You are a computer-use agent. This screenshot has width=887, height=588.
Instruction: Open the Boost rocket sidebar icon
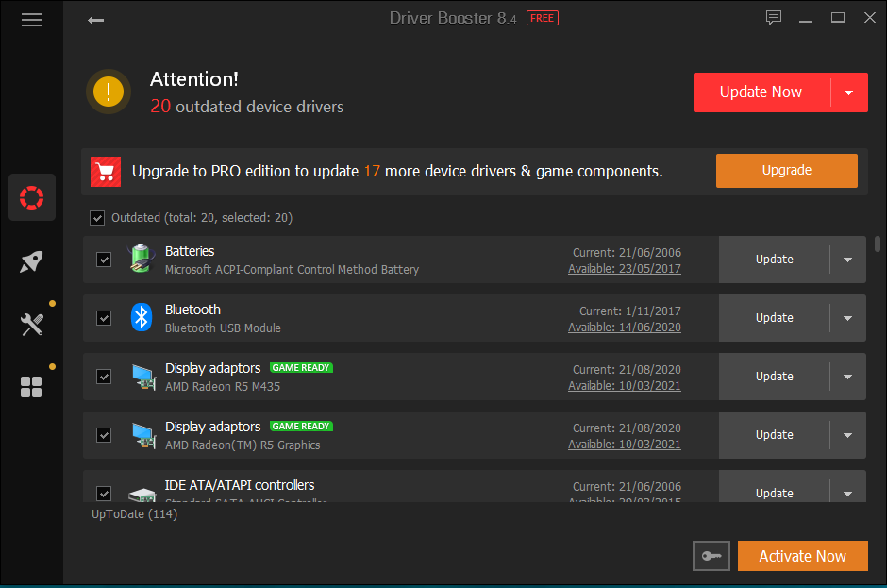tap(32, 261)
